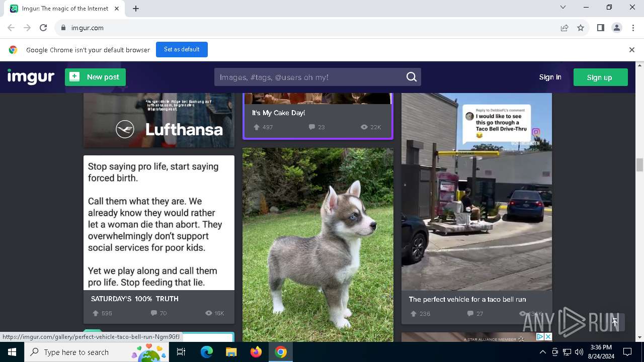Open the tab search dropdown chevron

click(563, 8)
